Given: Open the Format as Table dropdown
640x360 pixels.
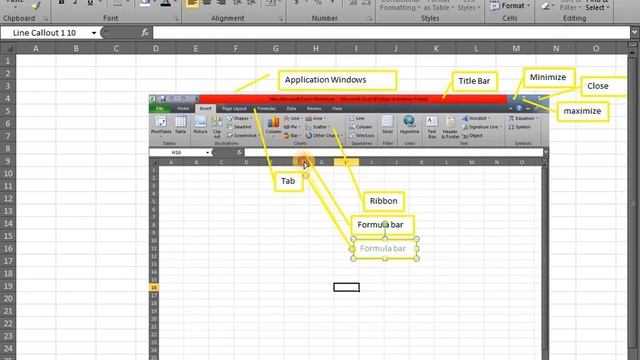Looking at the screenshot, I should click(439, 5).
